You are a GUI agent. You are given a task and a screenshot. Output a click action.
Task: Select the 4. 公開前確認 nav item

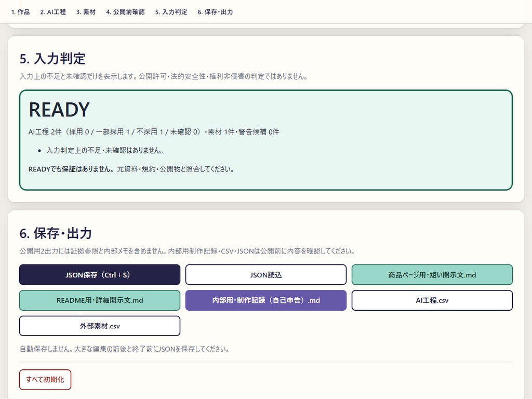pyautogui.click(x=125, y=12)
